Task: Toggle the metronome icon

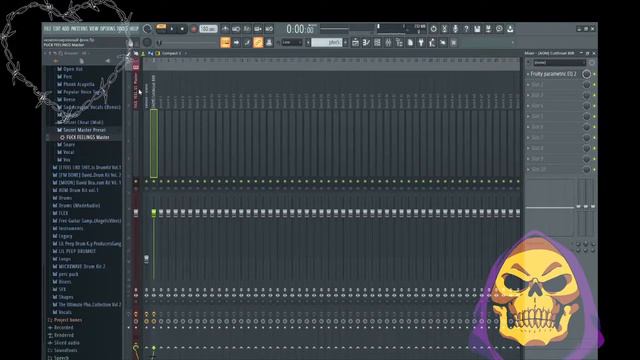Action: coord(225,29)
